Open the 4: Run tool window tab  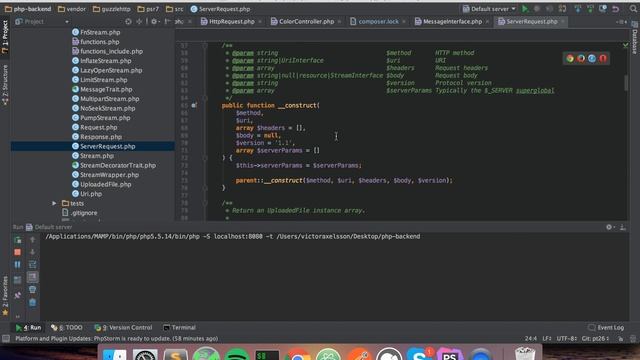(29, 327)
